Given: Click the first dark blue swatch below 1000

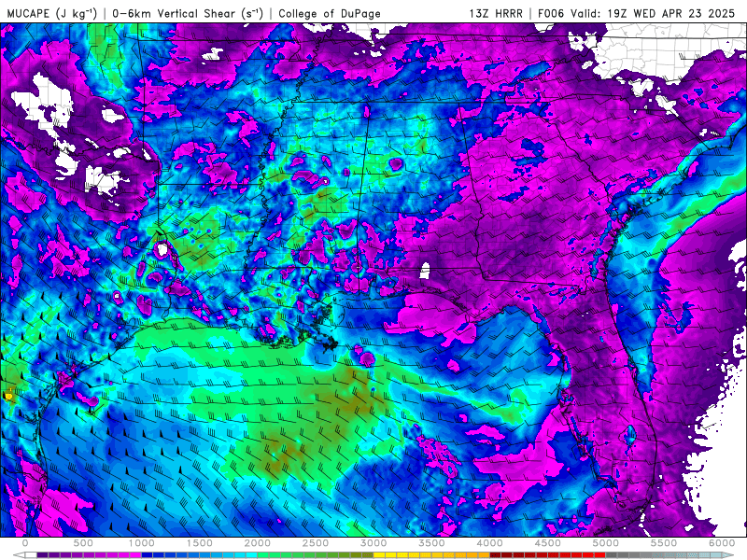Looking at the screenshot, I should pyautogui.click(x=148, y=554).
